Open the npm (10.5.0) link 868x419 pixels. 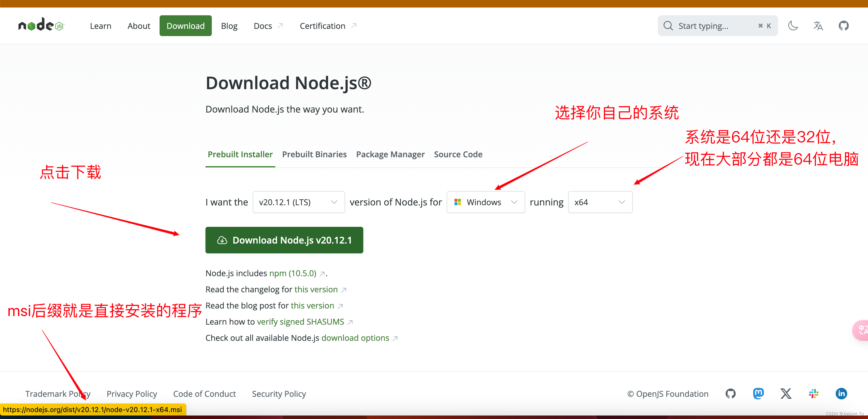coord(293,273)
